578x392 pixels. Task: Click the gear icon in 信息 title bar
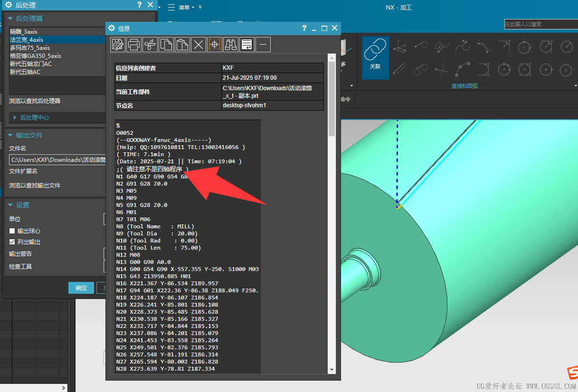click(x=112, y=28)
